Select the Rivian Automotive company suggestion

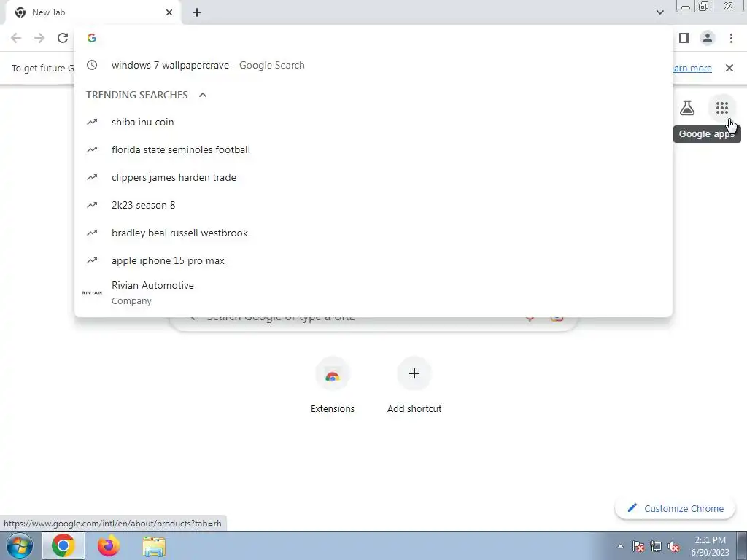(x=373, y=293)
